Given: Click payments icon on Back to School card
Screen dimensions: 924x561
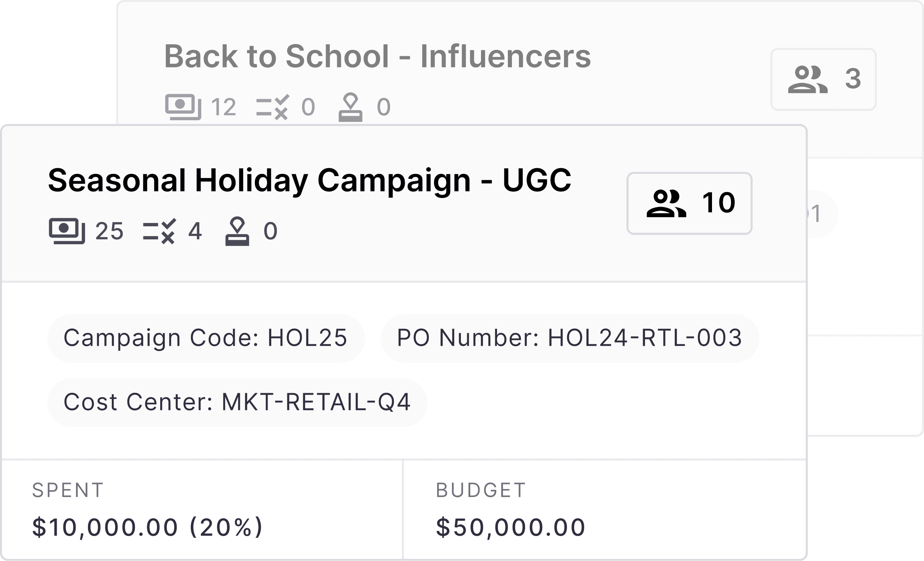Looking at the screenshot, I should pyautogui.click(x=183, y=107).
